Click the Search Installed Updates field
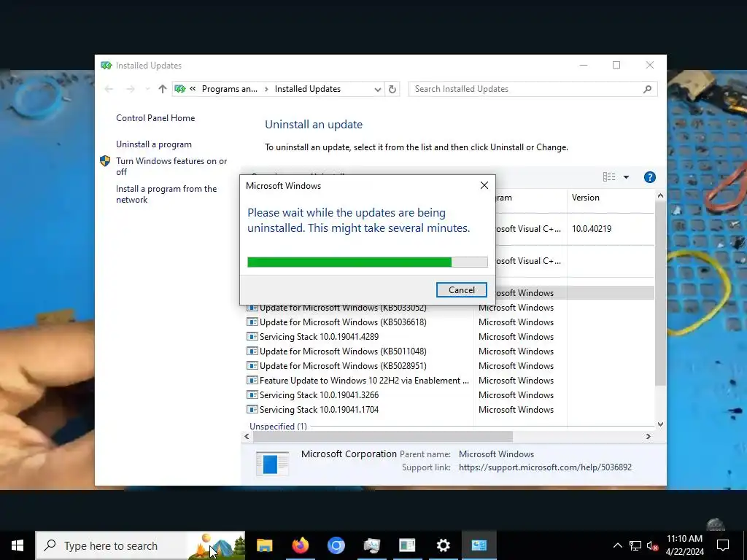The height and width of the screenshot is (560, 747). pyautogui.click(x=533, y=89)
